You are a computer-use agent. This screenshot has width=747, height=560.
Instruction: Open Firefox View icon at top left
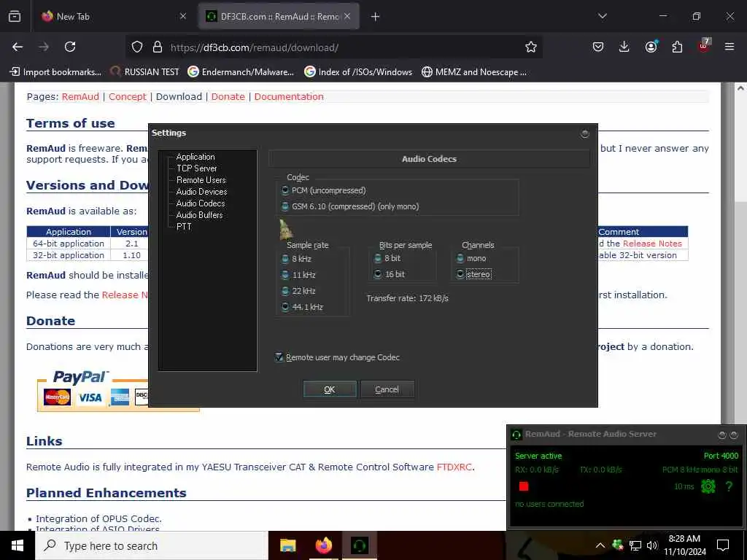click(15, 17)
